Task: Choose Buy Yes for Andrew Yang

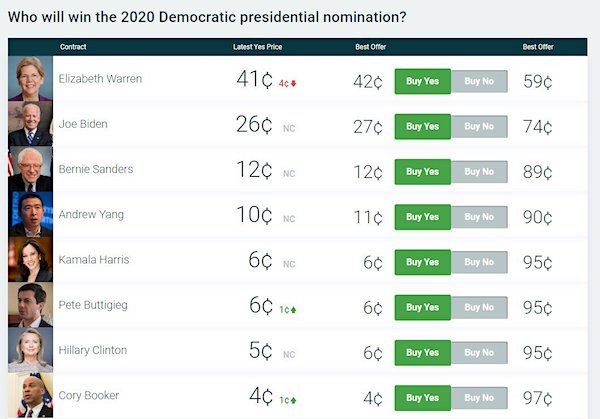Action: coord(422,217)
